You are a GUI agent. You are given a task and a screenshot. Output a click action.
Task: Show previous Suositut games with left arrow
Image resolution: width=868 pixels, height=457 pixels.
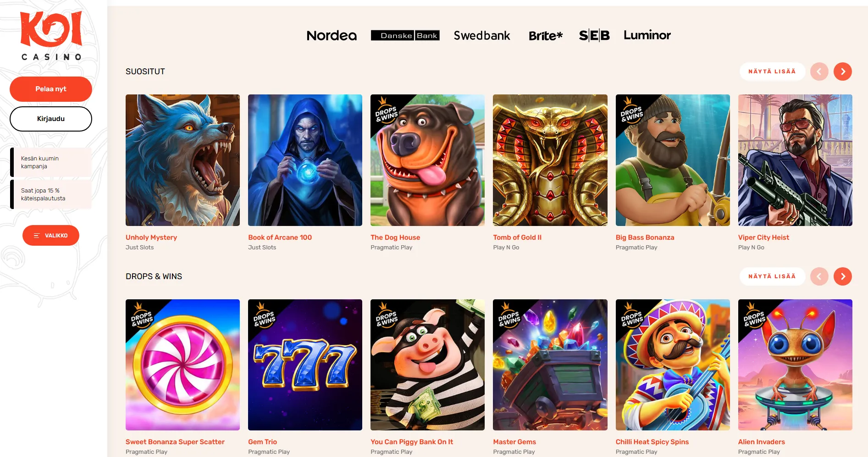point(819,72)
